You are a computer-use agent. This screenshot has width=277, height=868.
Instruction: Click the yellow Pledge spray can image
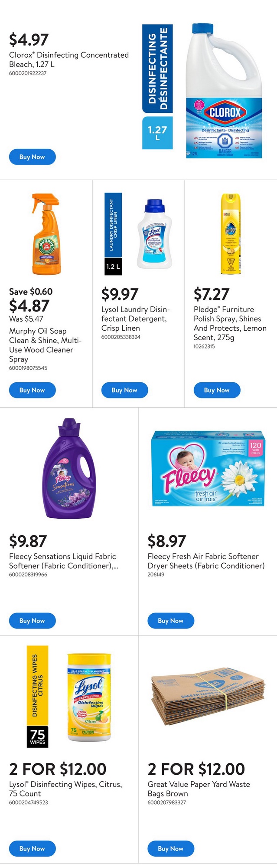point(231,234)
